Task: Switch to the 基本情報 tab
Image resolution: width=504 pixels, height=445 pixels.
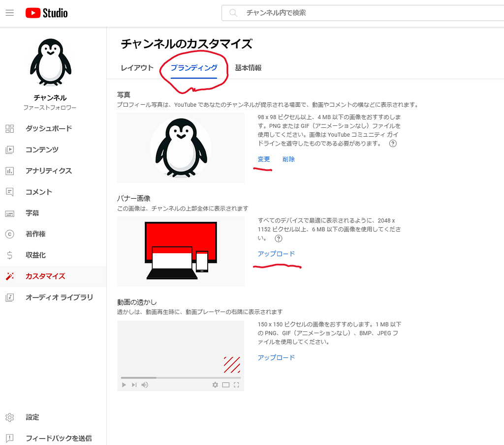Action: tap(248, 68)
